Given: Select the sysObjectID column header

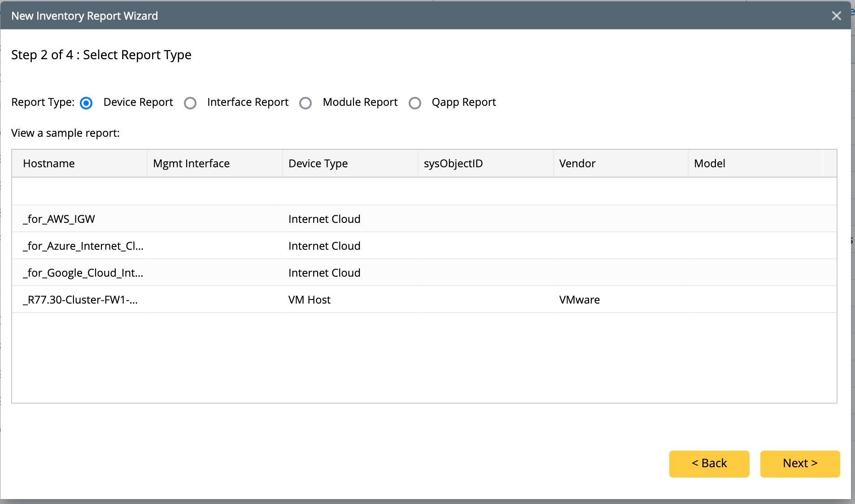Looking at the screenshot, I should point(453,164).
